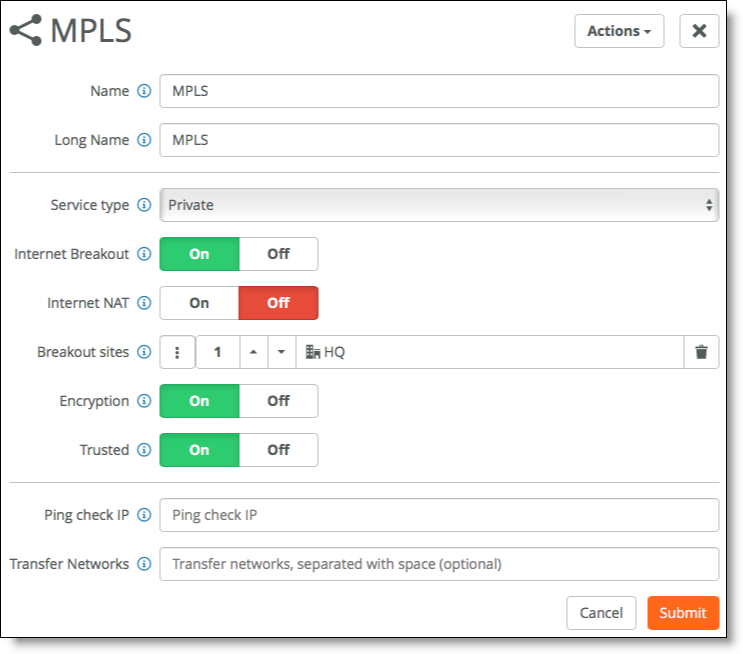Click the Ping check IP input field
The image size is (743, 654).
click(439, 515)
